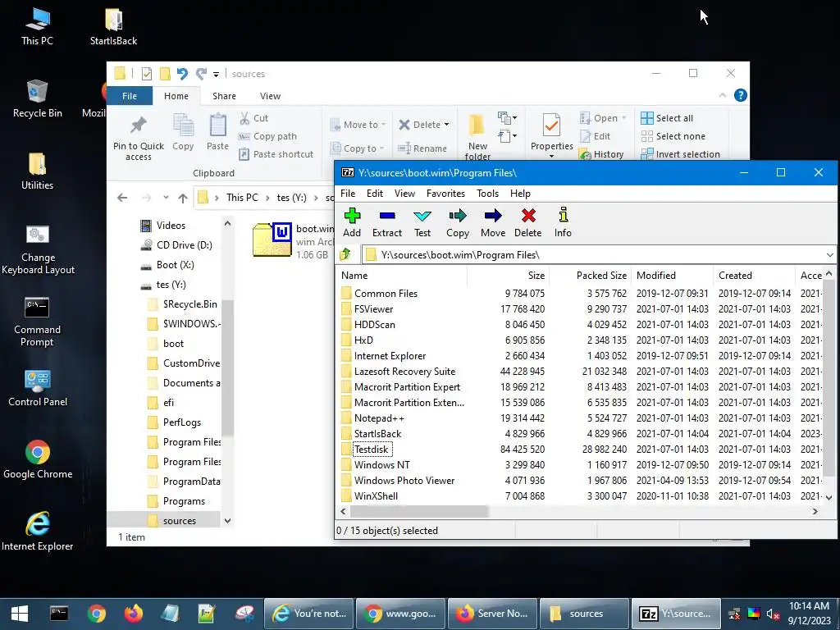Image resolution: width=840 pixels, height=630 pixels.
Task: Open Command Prompt desktop shortcut
Action: 37,322
